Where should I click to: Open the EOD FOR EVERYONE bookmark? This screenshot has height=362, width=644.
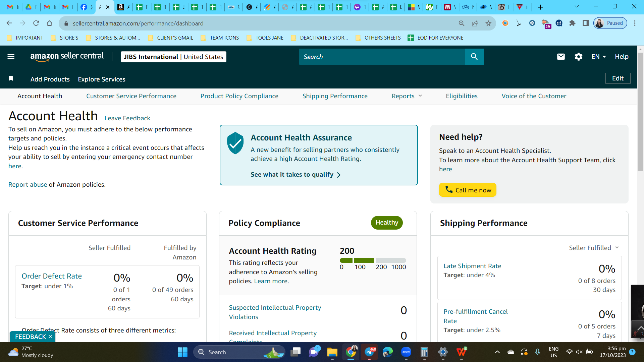(x=435, y=38)
